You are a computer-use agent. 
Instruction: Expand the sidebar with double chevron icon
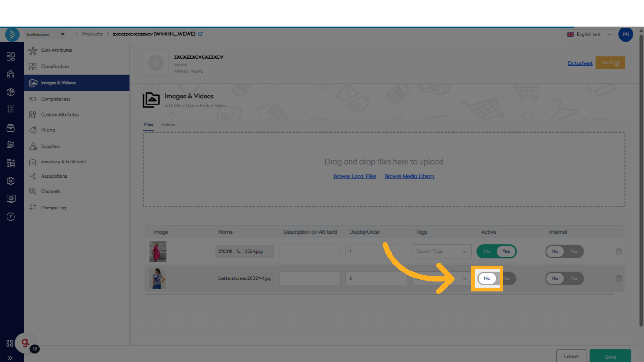(x=10, y=358)
